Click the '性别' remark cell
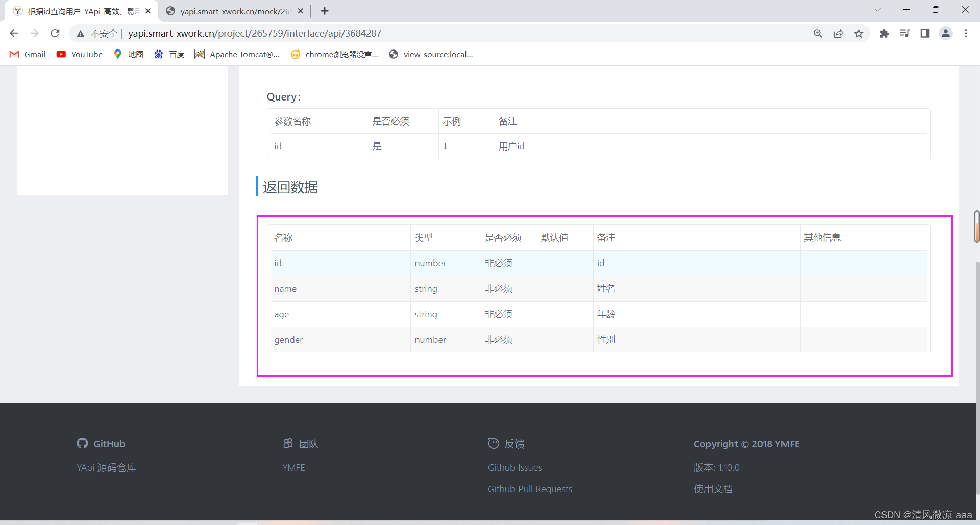980x525 pixels. click(697, 340)
